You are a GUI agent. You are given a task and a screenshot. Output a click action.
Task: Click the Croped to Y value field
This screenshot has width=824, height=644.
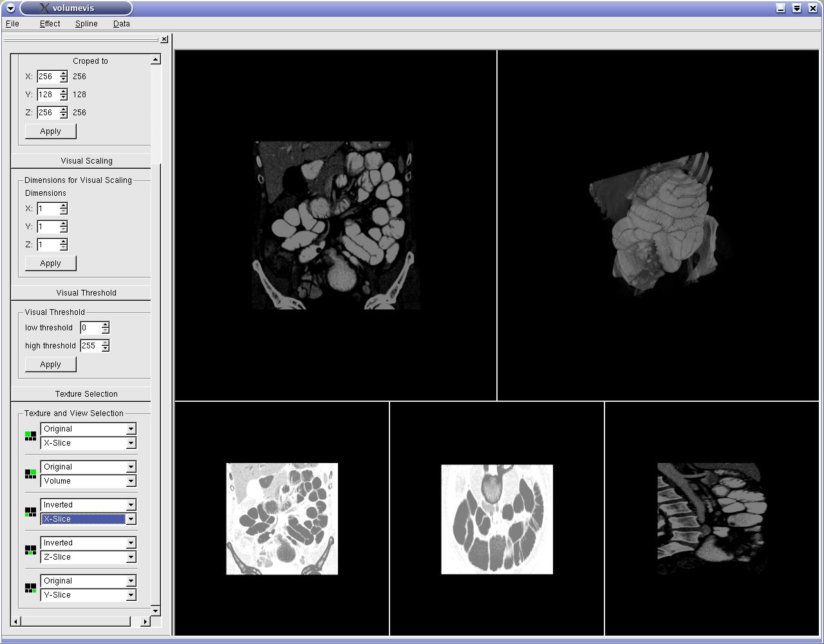pos(48,95)
